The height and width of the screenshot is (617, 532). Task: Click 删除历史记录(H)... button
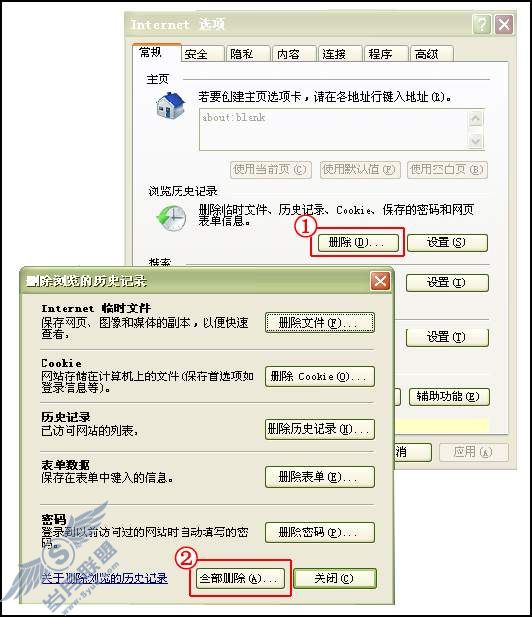tap(320, 429)
